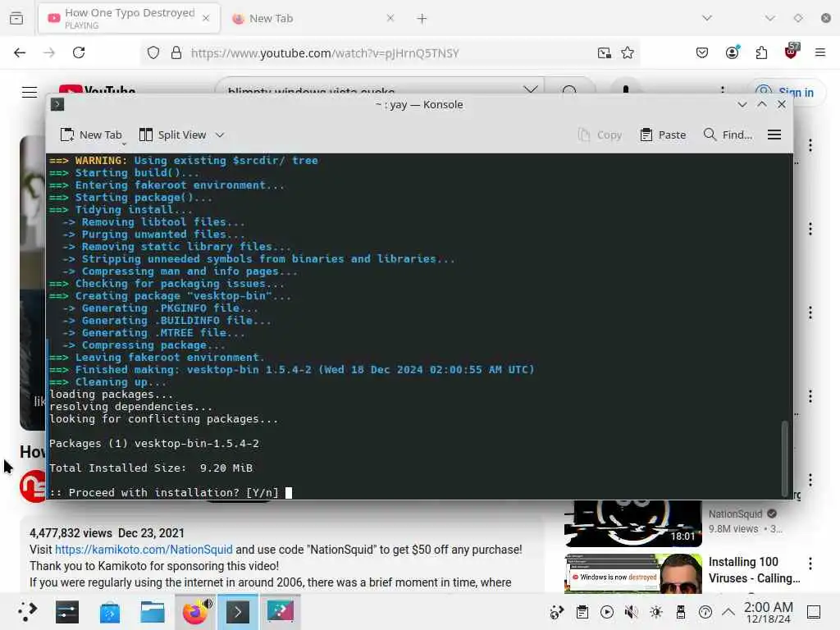Go back in Firefox
Viewport: 840px width, 630px height.
tap(20, 52)
